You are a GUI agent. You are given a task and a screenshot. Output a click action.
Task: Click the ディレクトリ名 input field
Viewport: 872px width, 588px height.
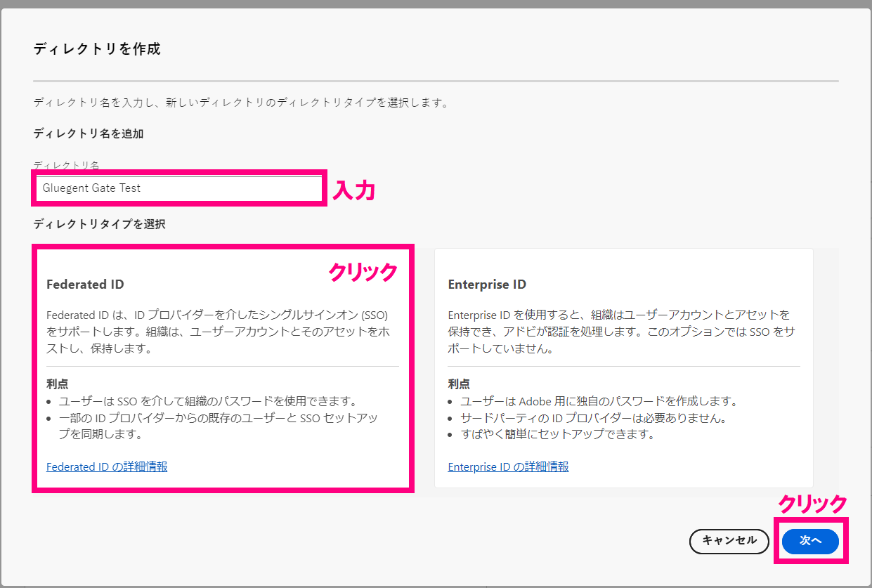tap(178, 188)
